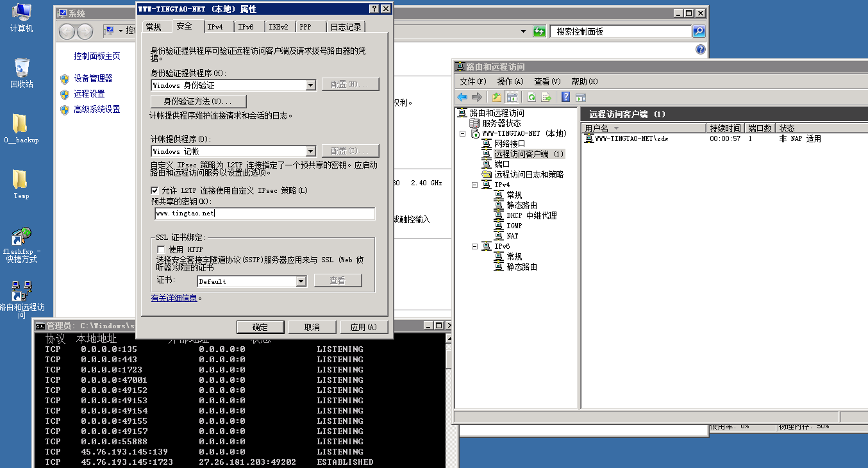Select 服务器状态 in the console tree
The height and width of the screenshot is (468, 868).
[x=501, y=123]
